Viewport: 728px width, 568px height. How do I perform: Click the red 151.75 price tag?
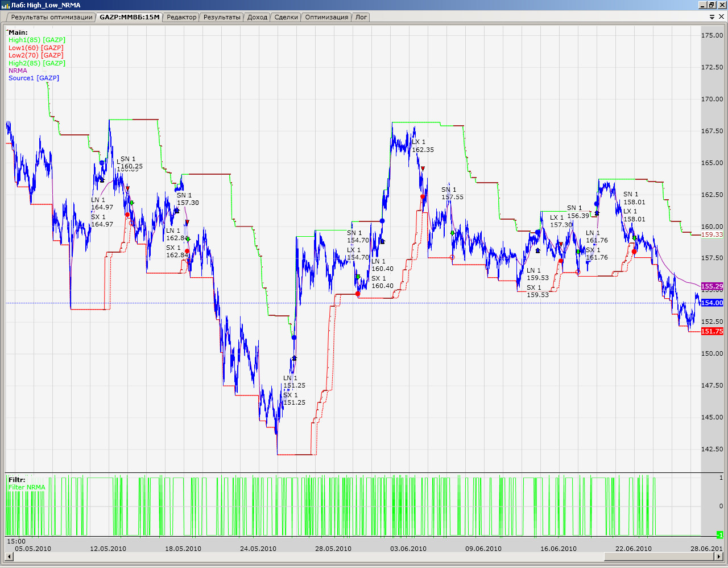pos(712,331)
